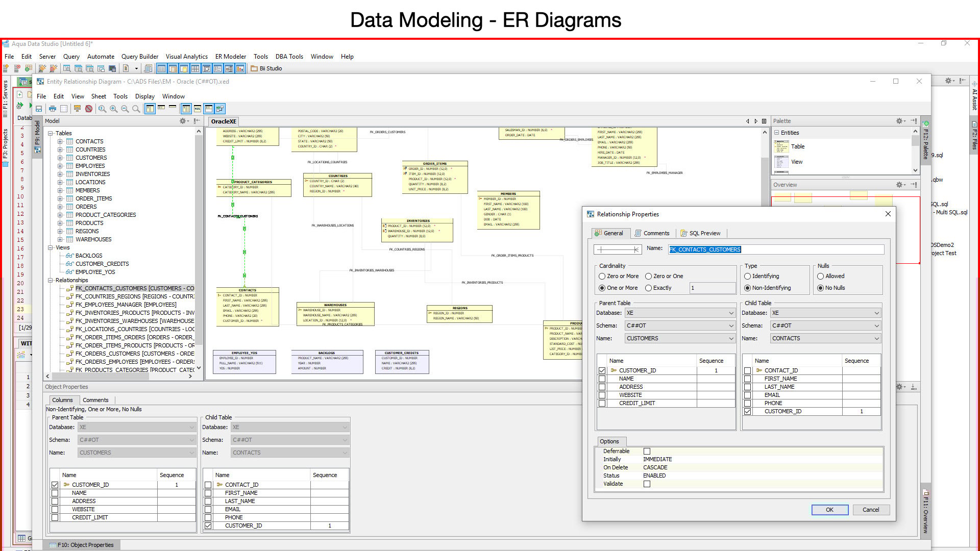Click Cancel in Relationship Properties dialog

coord(871,510)
